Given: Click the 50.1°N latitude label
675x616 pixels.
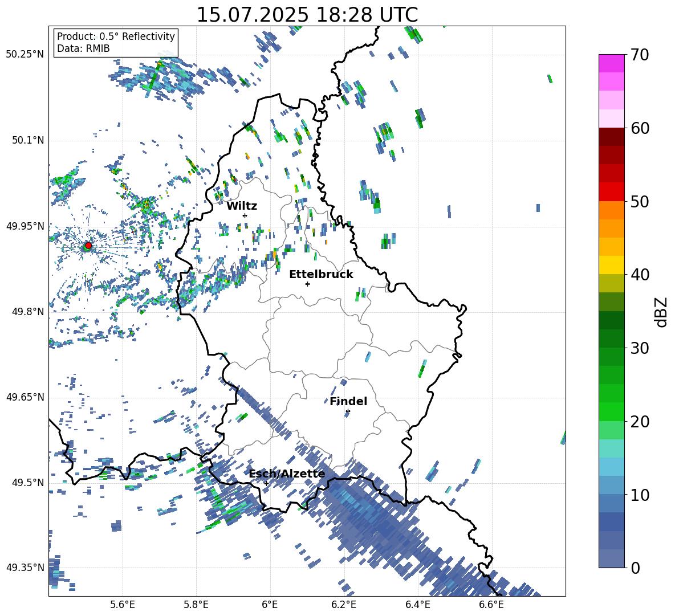Looking at the screenshot, I should point(28,141).
